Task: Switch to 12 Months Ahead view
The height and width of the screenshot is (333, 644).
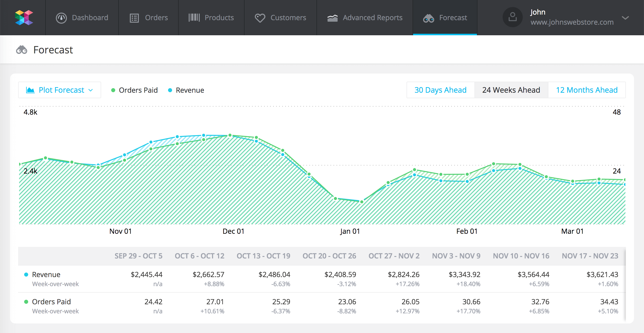Action: tap(587, 90)
